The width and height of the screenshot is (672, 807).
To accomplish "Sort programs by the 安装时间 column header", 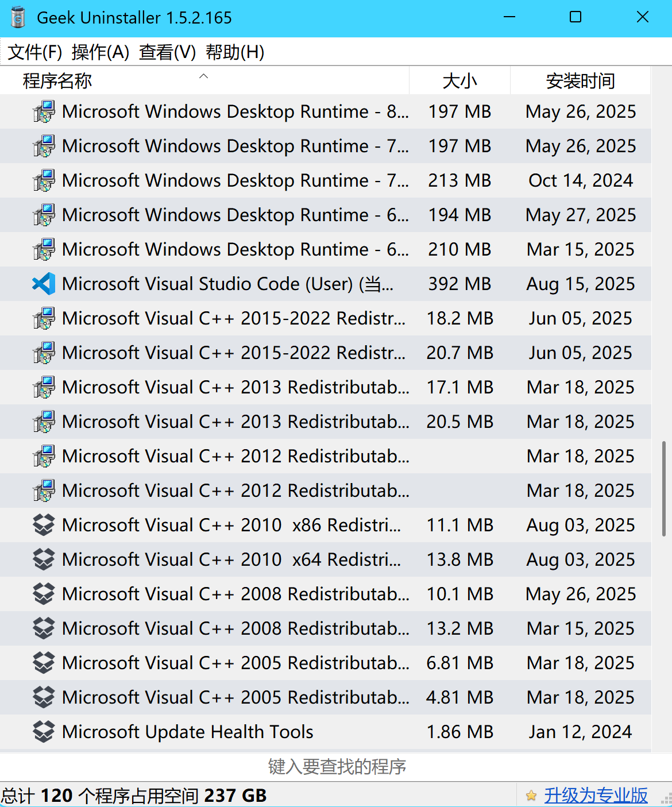I will [580, 81].
